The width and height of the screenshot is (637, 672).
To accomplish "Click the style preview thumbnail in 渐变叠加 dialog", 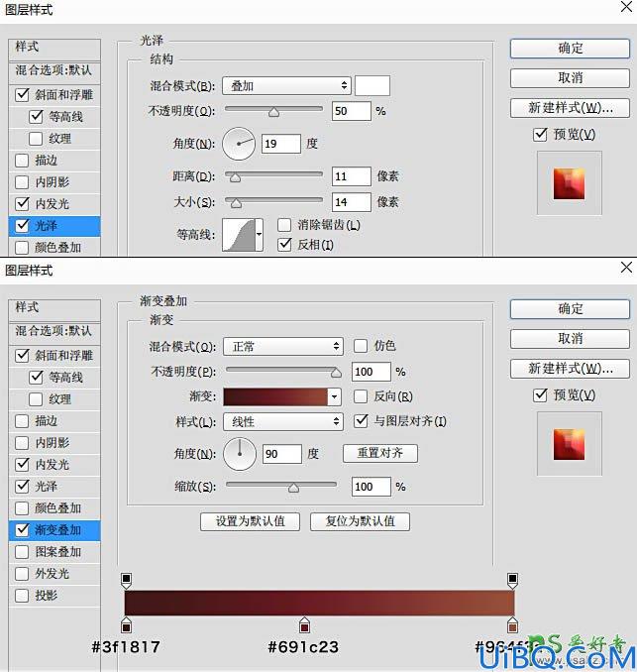I will point(570,444).
